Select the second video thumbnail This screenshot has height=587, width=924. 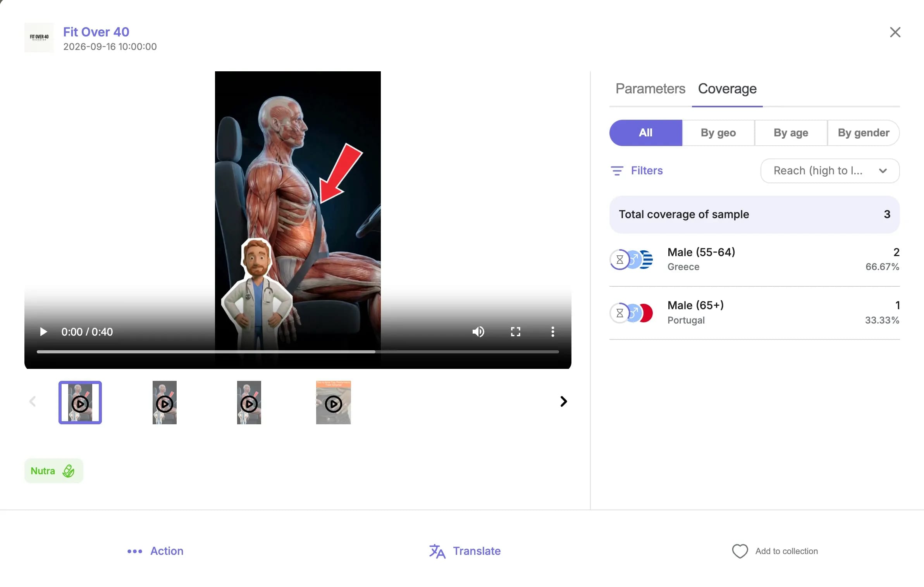click(165, 403)
